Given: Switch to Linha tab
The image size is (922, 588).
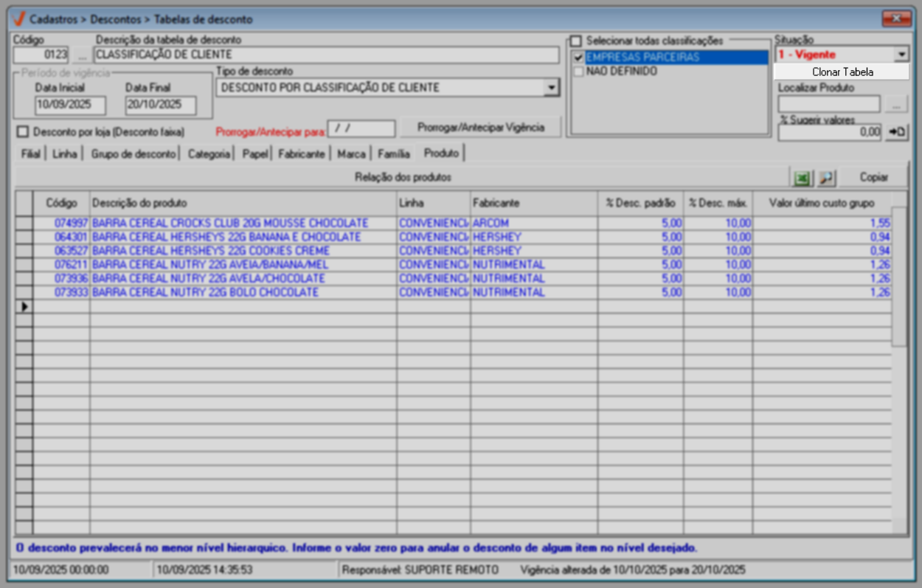Looking at the screenshot, I should pos(65,154).
